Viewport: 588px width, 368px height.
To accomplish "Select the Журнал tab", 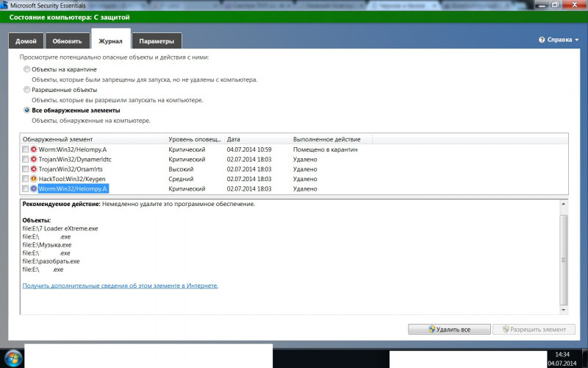I will point(111,40).
